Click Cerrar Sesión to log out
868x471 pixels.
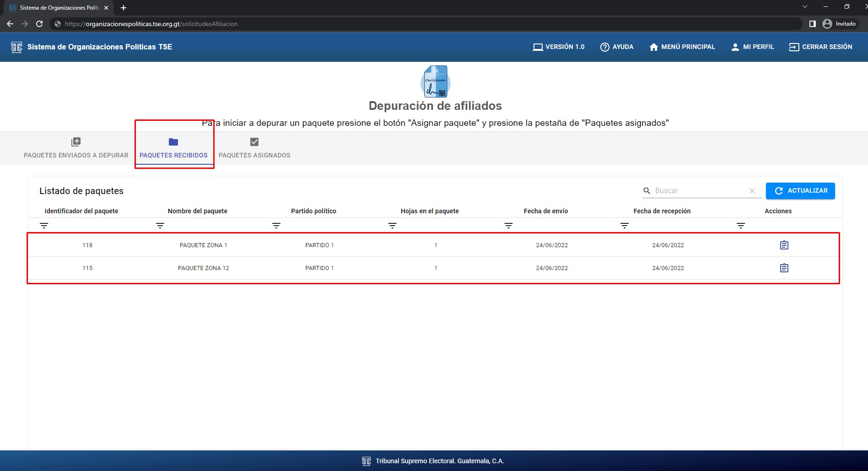click(x=820, y=47)
